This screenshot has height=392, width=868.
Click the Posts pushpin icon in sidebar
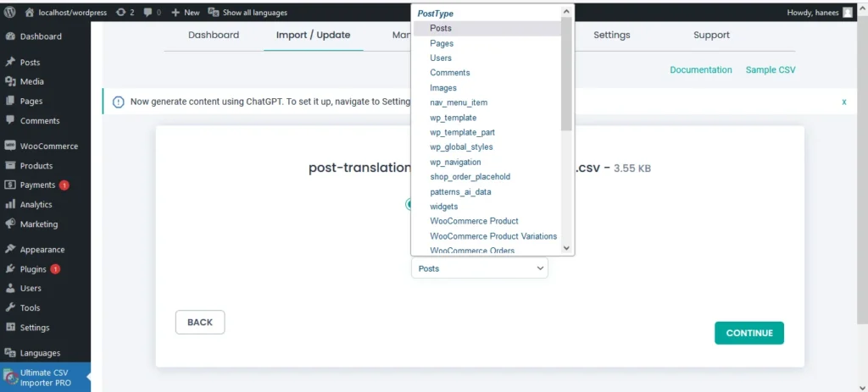(10, 63)
